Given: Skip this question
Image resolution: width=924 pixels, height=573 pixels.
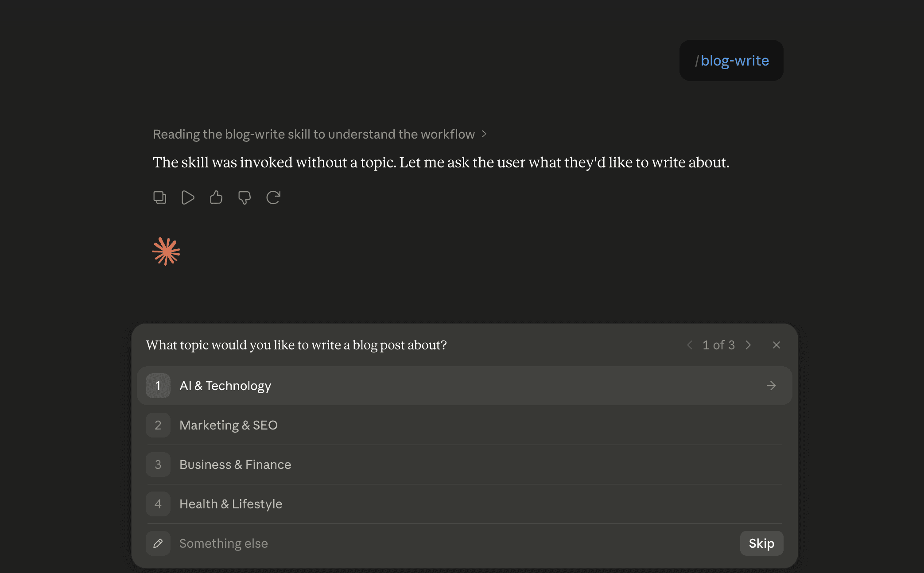Looking at the screenshot, I should coord(761,543).
